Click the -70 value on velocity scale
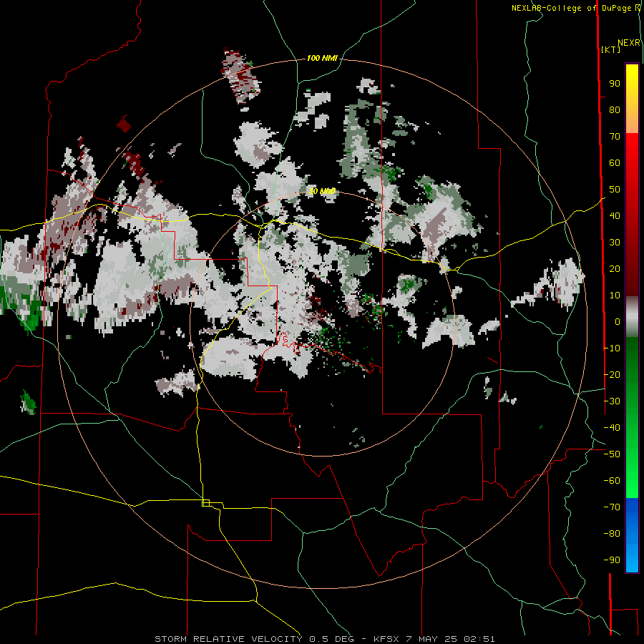 [x=612, y=507]
